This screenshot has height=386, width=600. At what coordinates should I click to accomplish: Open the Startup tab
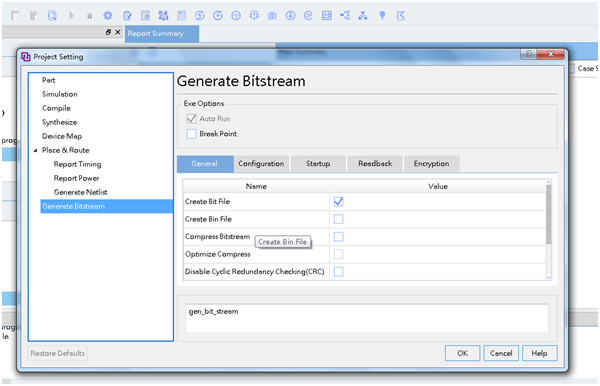click(318, 164)
